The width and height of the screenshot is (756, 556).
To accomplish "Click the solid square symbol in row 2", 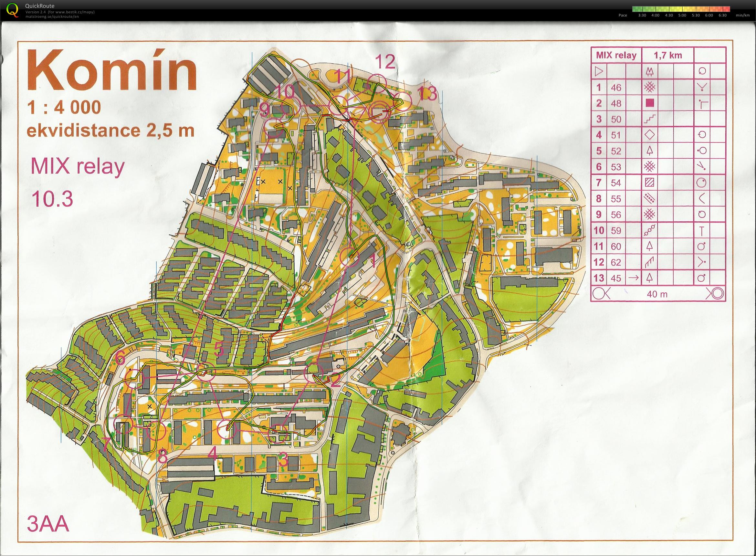I will [650, 103].
